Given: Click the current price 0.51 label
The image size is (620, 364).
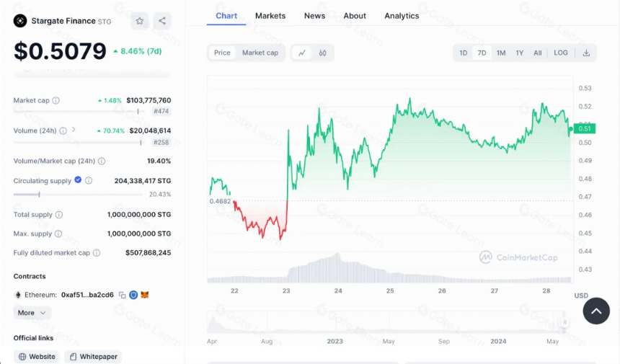Looking at the screenshot, I should coord(585,128).
